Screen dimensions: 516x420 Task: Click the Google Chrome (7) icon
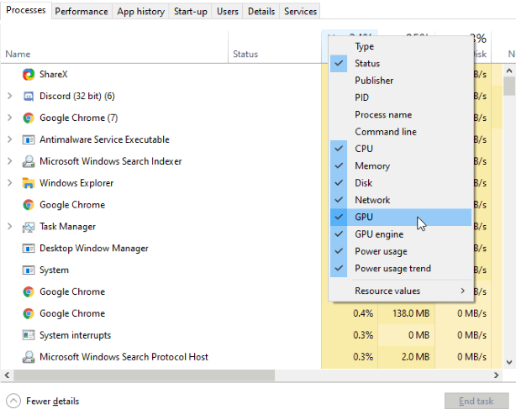click(29, 118)
